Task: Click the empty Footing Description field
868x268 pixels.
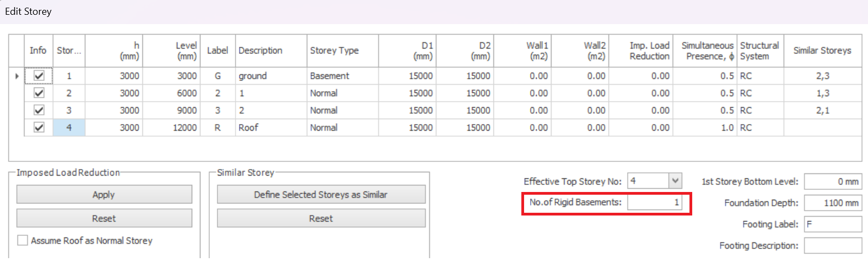Action: coord(832,246)
